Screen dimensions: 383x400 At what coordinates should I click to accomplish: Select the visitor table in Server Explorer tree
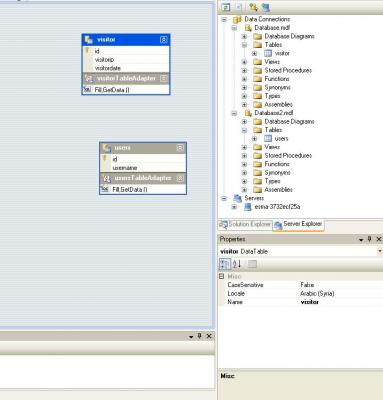282,53
